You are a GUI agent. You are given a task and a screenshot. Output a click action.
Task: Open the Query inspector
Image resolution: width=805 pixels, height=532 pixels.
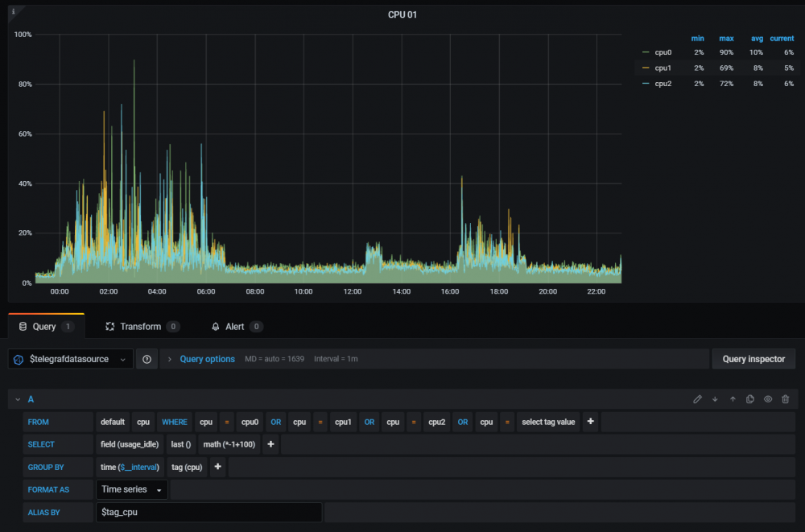(753, 359)
